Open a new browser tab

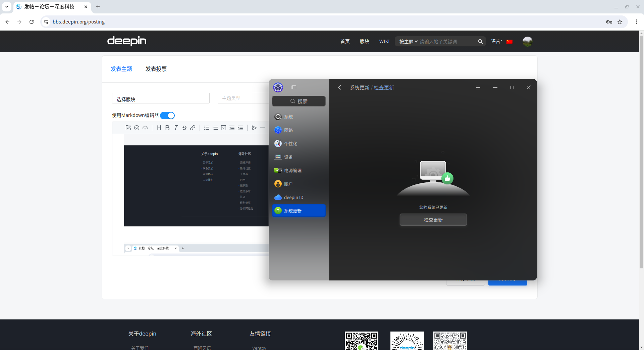tap(98, 7)
